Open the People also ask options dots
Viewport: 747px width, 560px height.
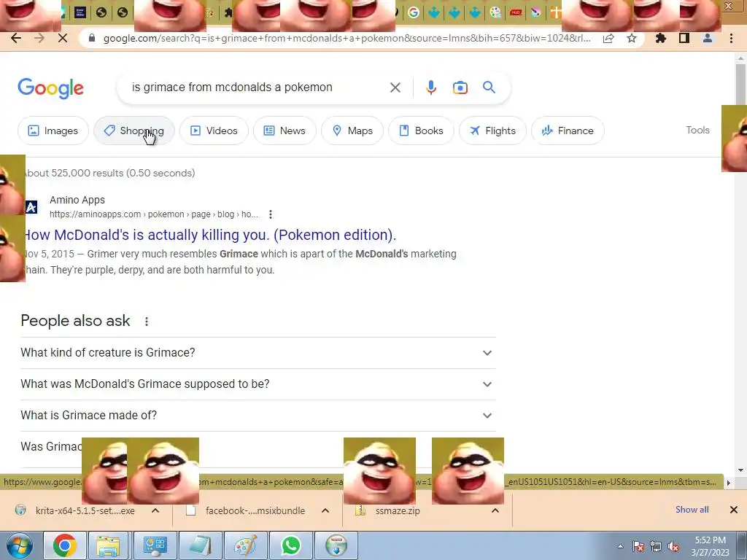147,322
